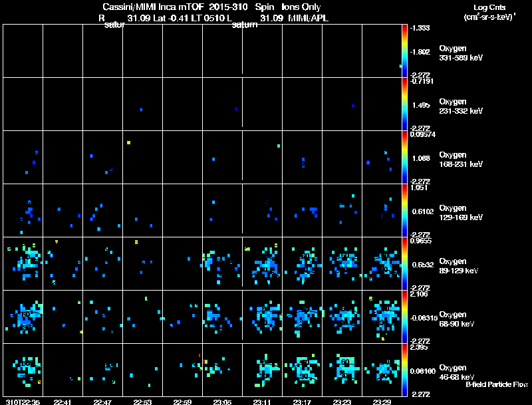Click the 23:17 time axis label
532x405 pixels.
click(302, 402)
